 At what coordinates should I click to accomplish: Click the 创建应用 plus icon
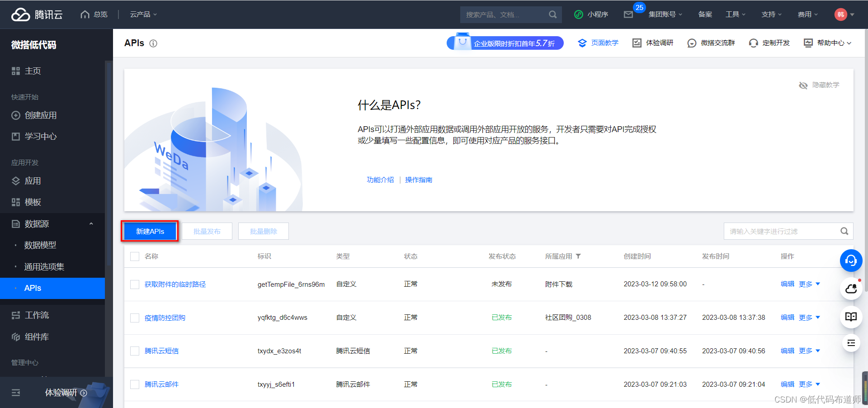pyautogui.click(x=16, y=115)
